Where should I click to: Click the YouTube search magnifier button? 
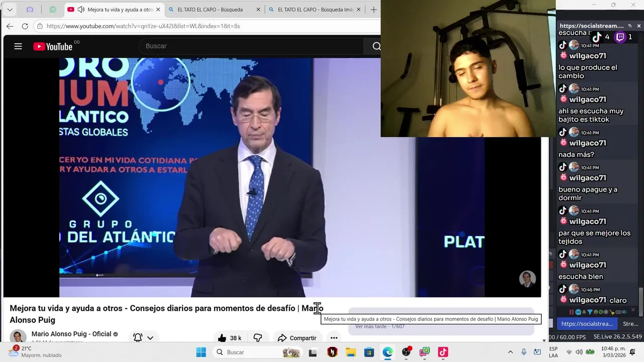[x=376, y=46]
